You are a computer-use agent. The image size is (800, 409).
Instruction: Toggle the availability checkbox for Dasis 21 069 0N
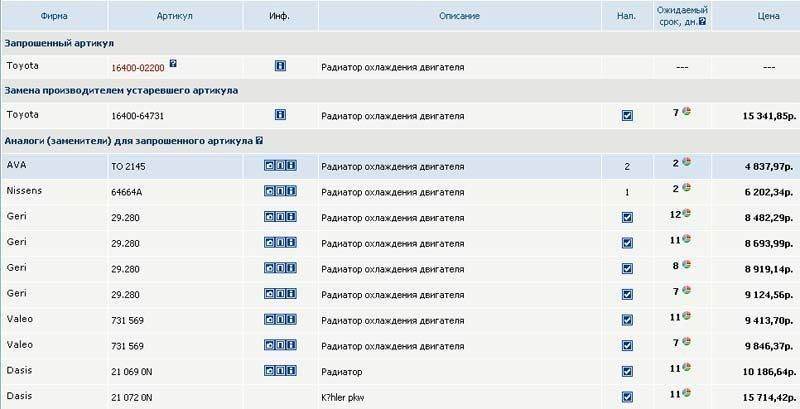[627, 371]
